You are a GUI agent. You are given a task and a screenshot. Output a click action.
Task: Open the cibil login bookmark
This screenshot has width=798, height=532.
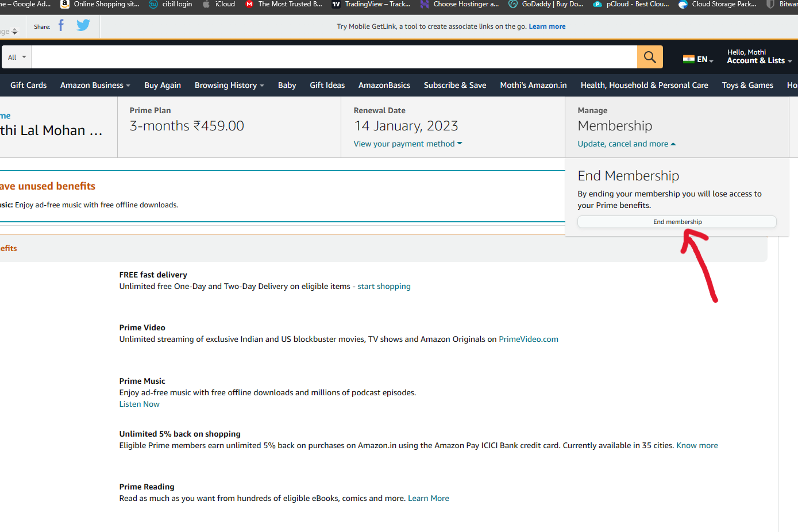171,4
